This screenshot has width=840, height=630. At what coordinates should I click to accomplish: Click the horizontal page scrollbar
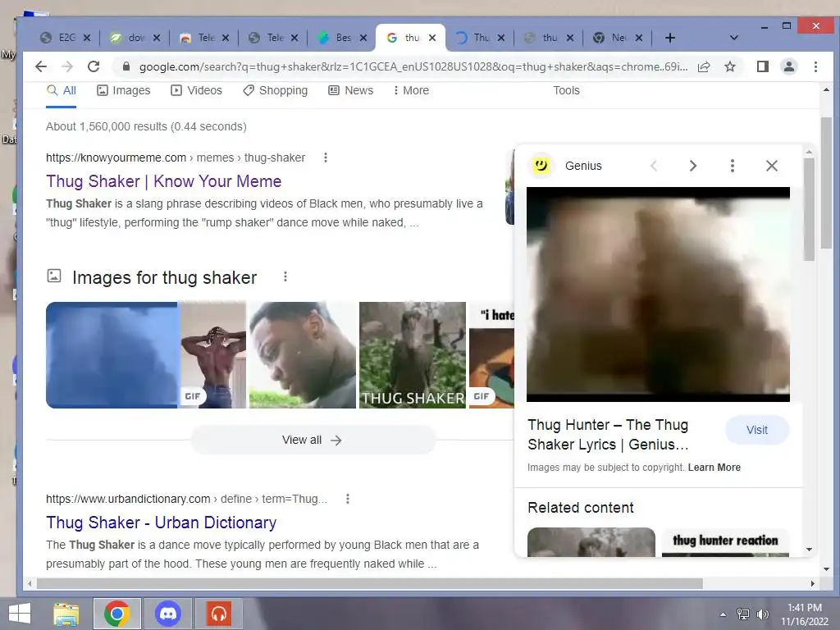pyautogui.click(x=370, y=583)
